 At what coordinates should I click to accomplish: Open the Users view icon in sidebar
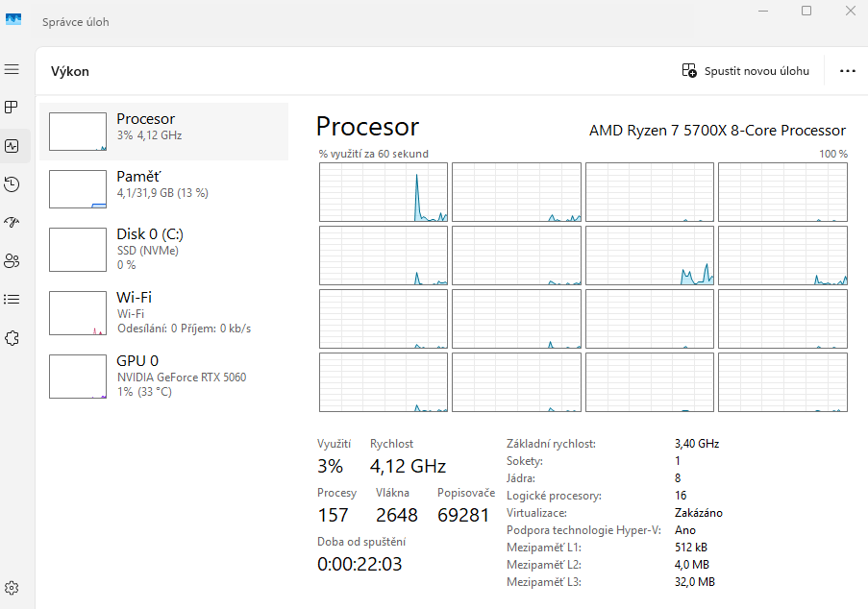12,260
